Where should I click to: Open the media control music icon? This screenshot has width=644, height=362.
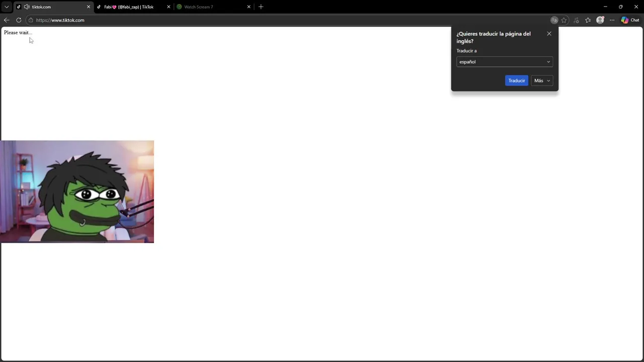click(576, 20)
